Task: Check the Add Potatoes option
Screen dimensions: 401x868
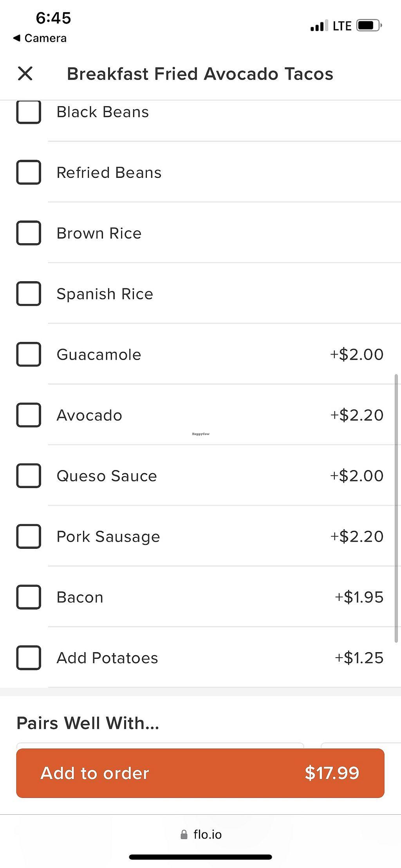Action: coord(29,658)
